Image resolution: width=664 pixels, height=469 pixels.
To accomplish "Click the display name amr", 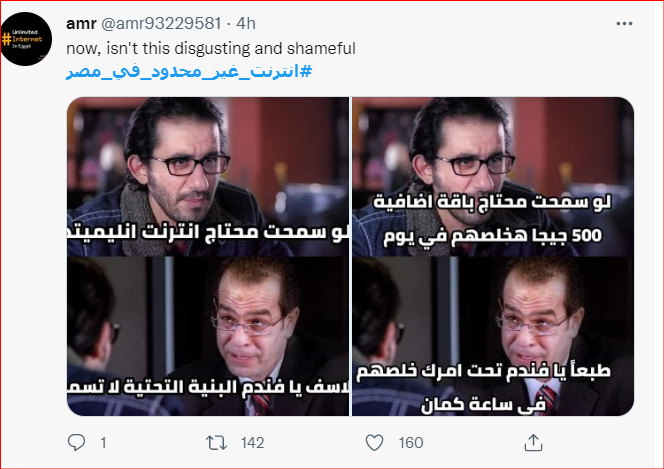I will pyautogui.click(x=81, y=24).
